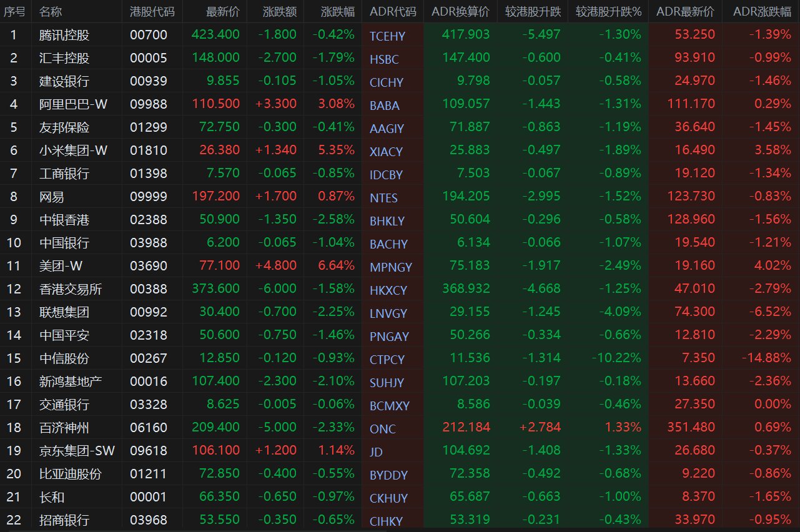
Task: Select the 美团-W stock name
Action: point(61,266)
